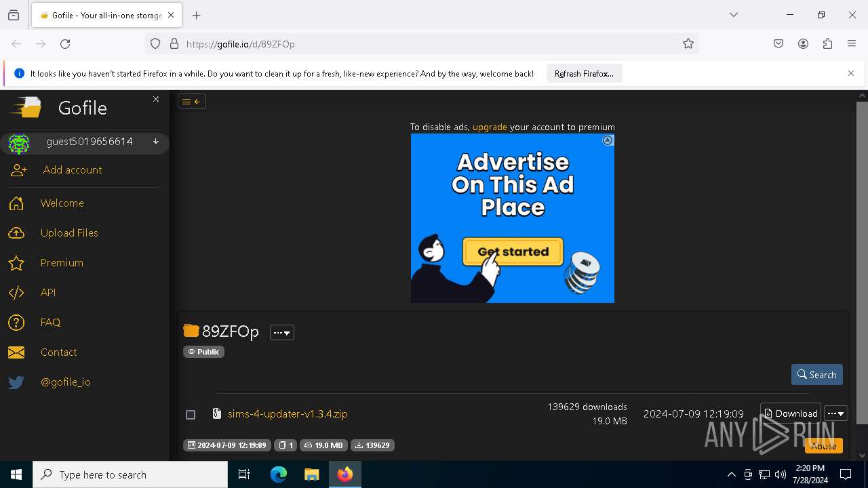Click the FAQ question mark icon
Viewport: 868px width, 488px height.
pos(16,323)
